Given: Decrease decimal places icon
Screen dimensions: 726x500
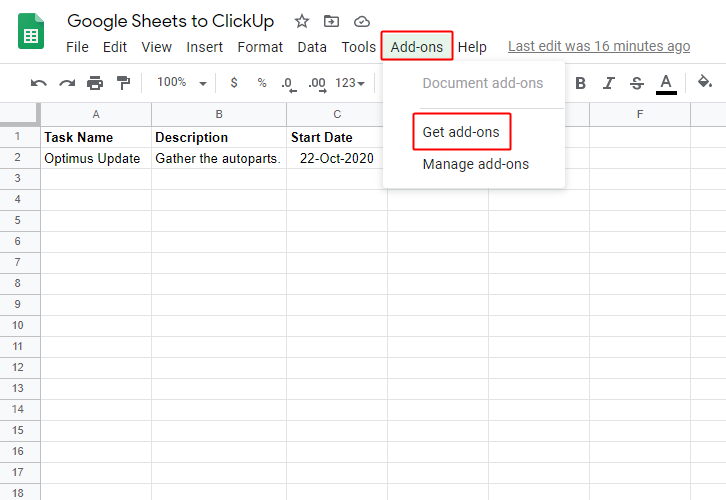Looking at the screenshot, I should [288, 84].
